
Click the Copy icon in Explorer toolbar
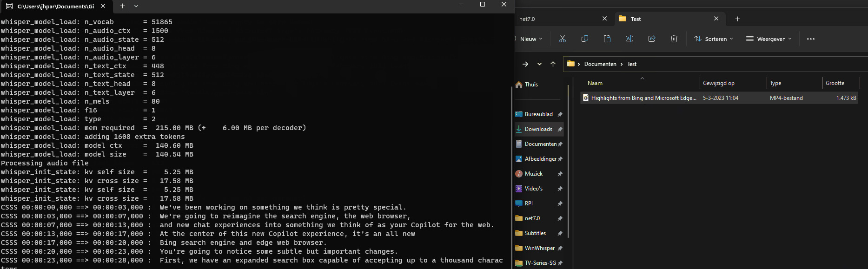[585, 39]
